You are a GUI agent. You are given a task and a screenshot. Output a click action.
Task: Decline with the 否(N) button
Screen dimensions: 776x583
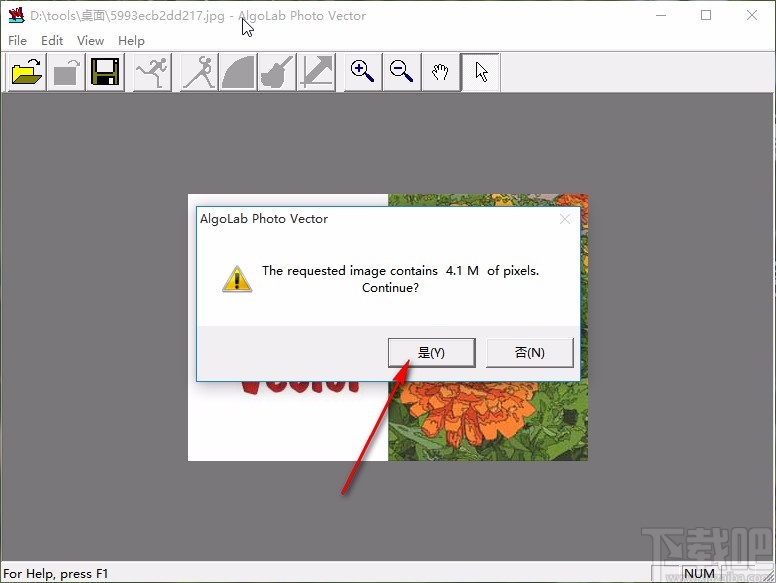pyautogui.click(x=530, y=352)
